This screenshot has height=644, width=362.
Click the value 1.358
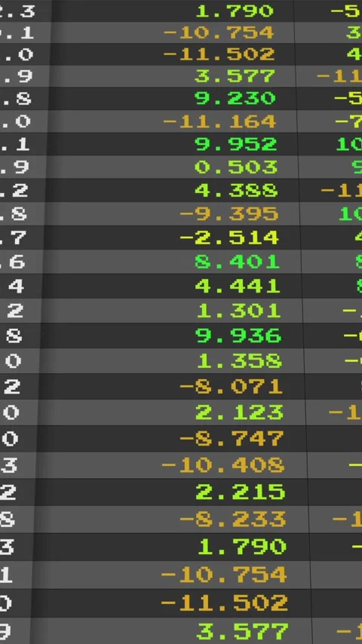[239, 361]
